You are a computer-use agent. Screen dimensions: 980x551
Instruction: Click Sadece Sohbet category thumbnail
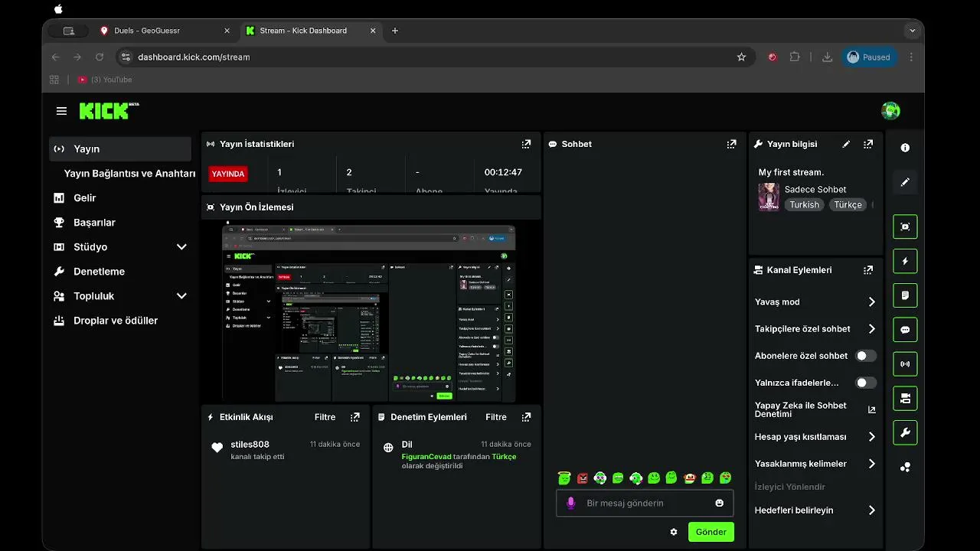pyautogui.click(x=769, y=197)
